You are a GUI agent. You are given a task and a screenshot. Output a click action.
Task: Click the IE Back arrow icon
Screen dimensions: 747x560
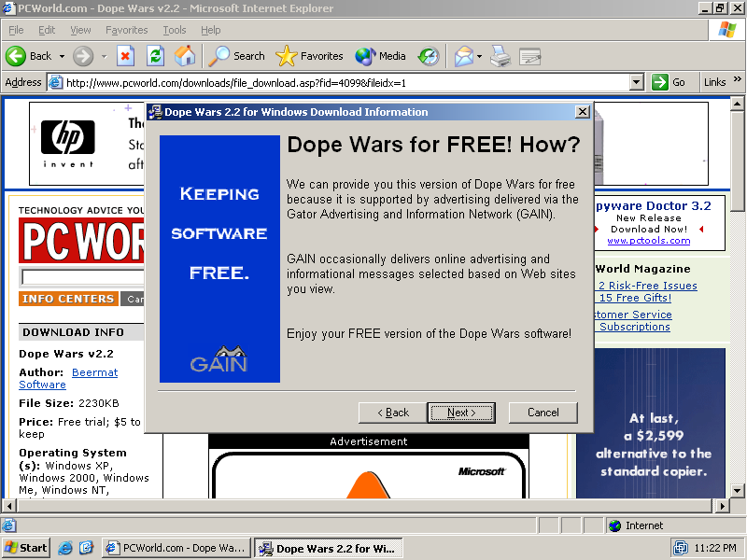(16, 56)
